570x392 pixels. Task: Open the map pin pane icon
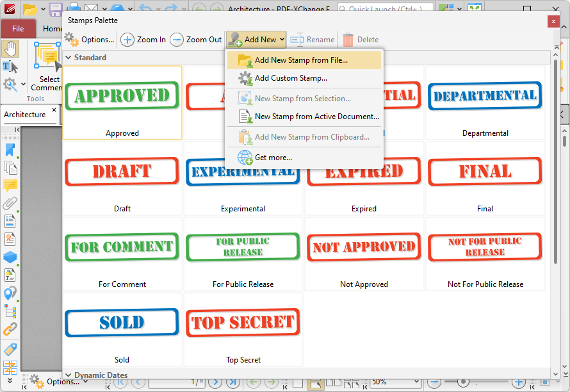[x=10, y=293]
